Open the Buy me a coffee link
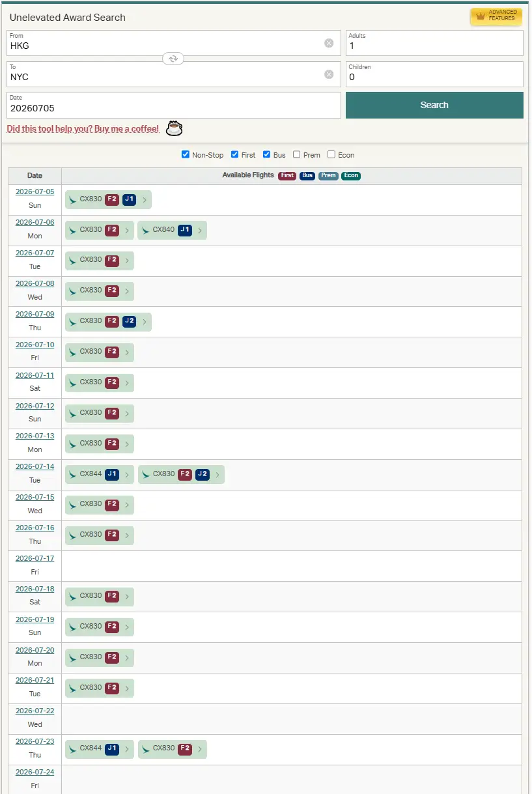Image resolution: width=532 pixels, height=794 pixels. pos(83,129)
